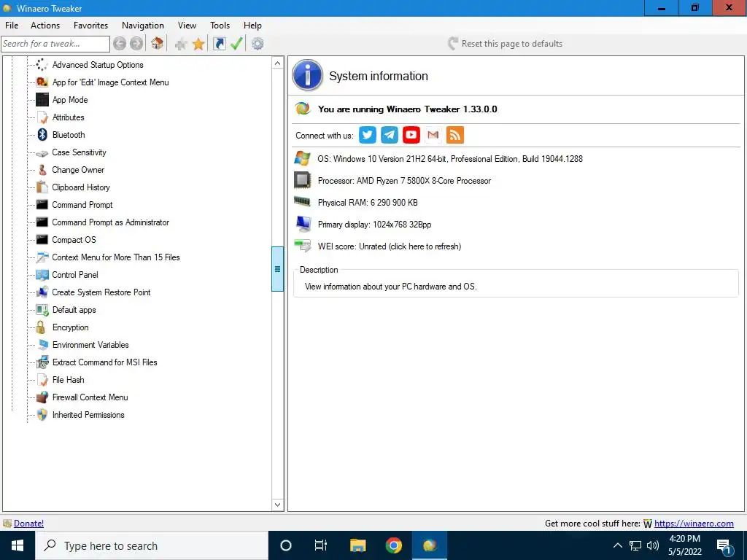
Task: Click the Primary display 1024x768 line
Action: pos(374,225)
